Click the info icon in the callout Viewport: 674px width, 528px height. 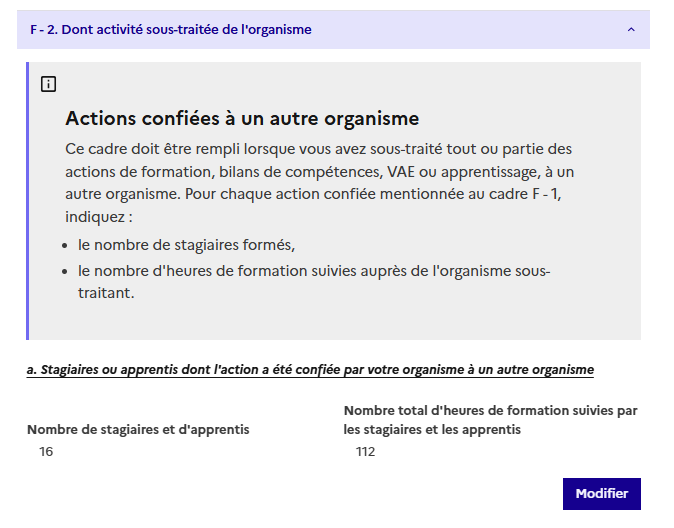49,84
